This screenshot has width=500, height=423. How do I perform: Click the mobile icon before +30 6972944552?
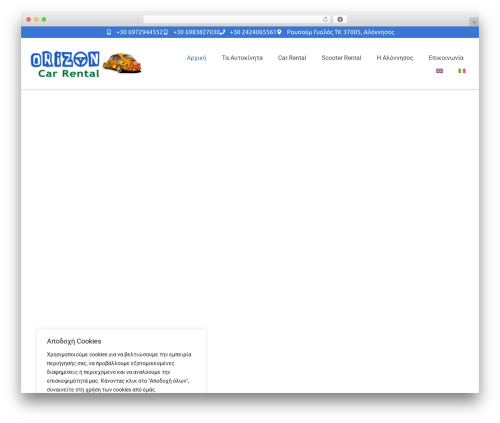(x=109, y=32)
